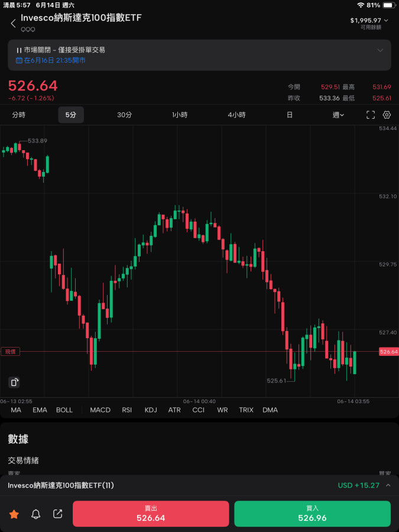Select the 5分 interval tab
The height and width of the screenshot is (532, 399).
[x=71, y=115]
